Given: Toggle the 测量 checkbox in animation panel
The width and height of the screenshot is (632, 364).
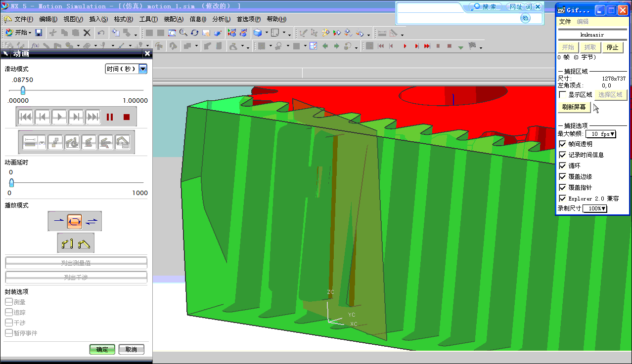Looking at the screenshot, I should [x=9, y=302].
